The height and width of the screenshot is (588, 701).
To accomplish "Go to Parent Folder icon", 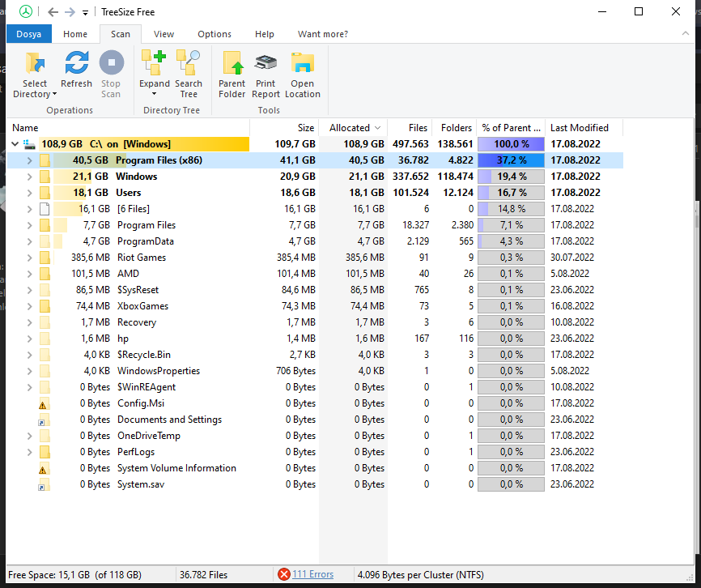I will click(232, 62).
